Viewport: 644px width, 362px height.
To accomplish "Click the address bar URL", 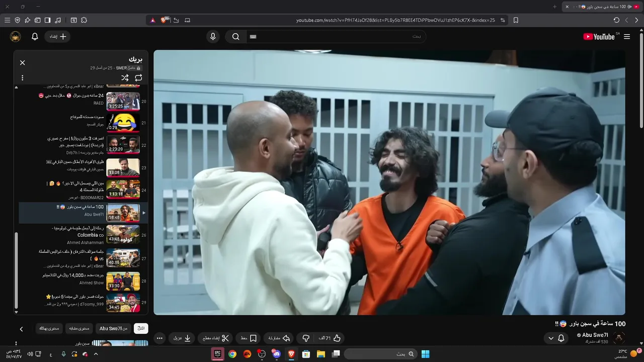I will [395, 20].
